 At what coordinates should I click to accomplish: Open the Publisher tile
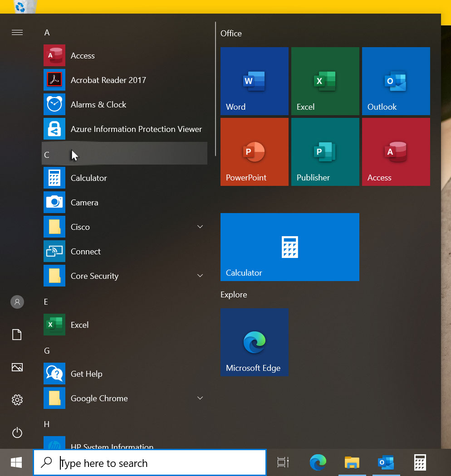click(325, 152)
